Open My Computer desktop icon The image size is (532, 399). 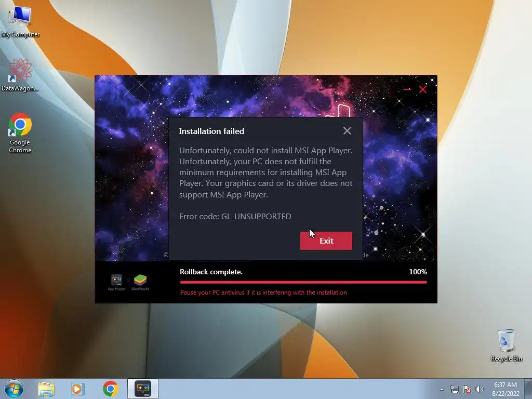pos(20,21)
